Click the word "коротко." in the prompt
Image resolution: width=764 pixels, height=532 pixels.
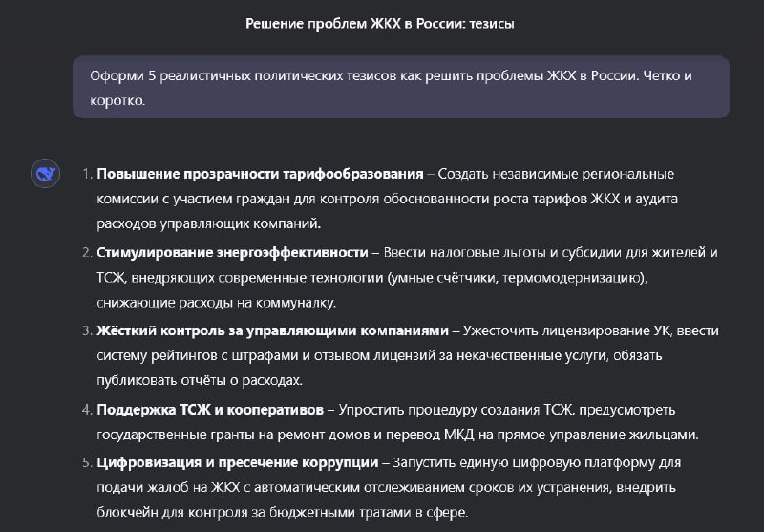tap(117, 100)
